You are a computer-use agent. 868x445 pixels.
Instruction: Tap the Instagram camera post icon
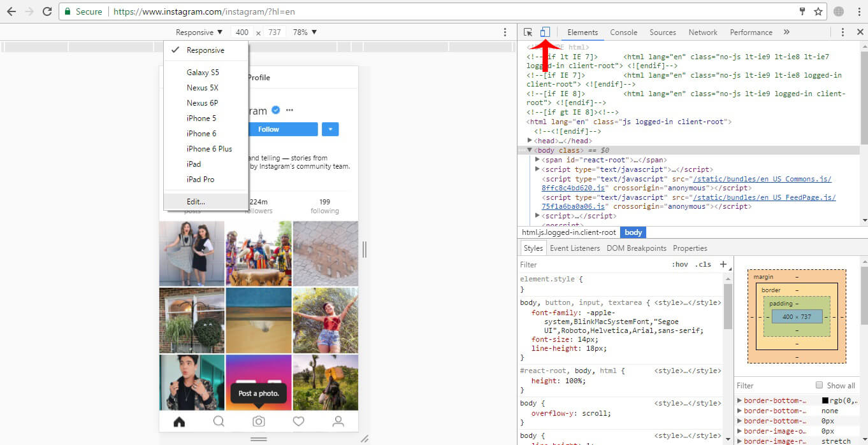(258, 421)
